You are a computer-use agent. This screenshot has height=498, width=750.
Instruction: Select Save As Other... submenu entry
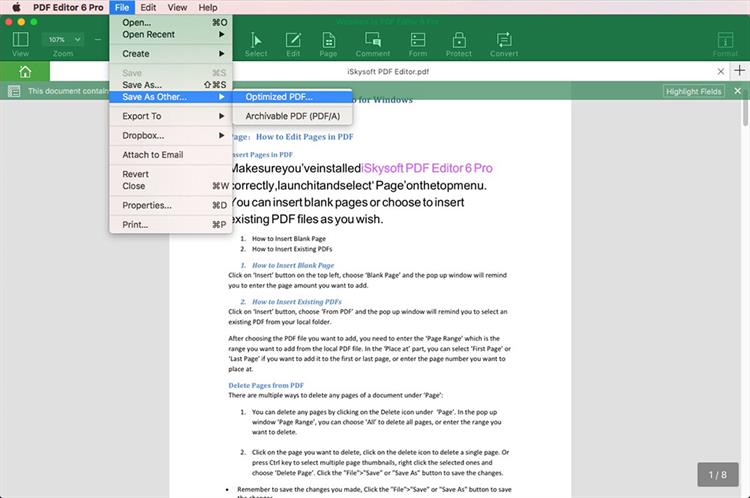tap(171, 97)
